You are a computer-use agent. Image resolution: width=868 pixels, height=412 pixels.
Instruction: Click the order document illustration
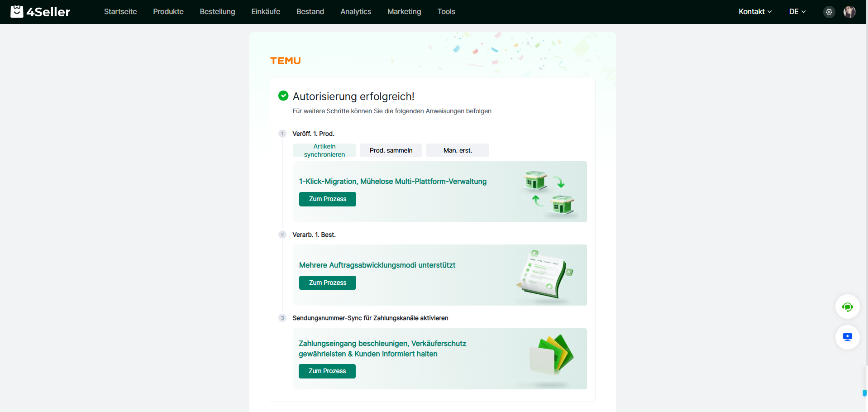(x=545, y=274)
